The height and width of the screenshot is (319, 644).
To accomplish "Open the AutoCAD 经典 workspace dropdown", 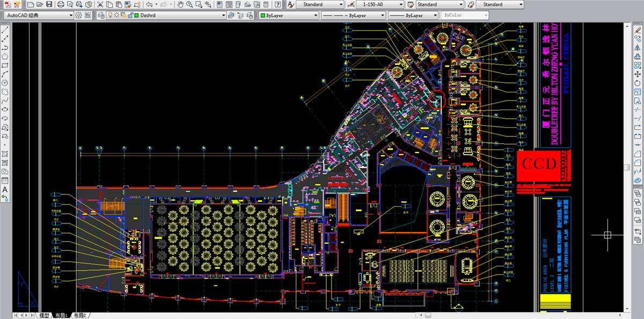I will pyautogui.click(x=71, y=16).
